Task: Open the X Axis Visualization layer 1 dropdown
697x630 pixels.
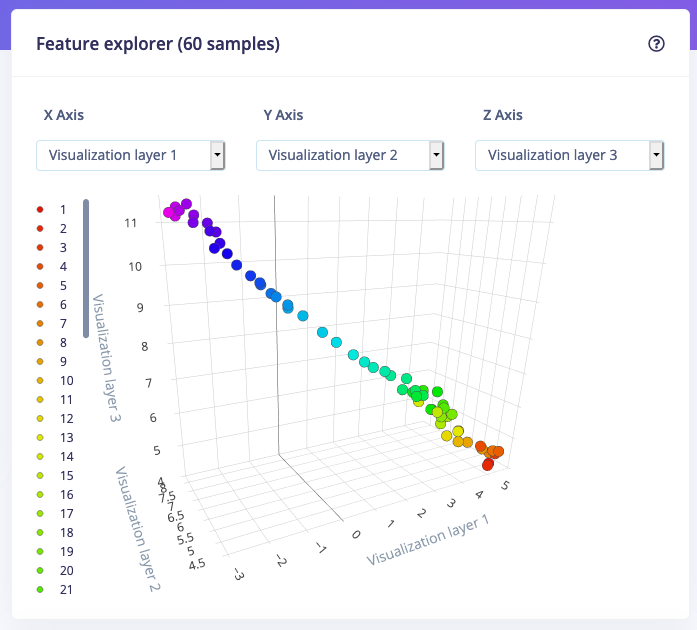Action: tap(130, 155)
